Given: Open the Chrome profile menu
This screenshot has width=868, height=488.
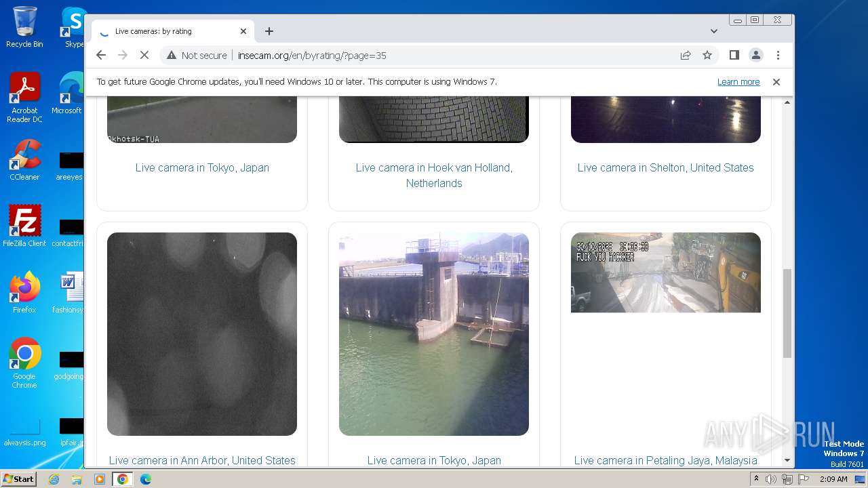Looking at the screenshot, I should tap(755, 55).
